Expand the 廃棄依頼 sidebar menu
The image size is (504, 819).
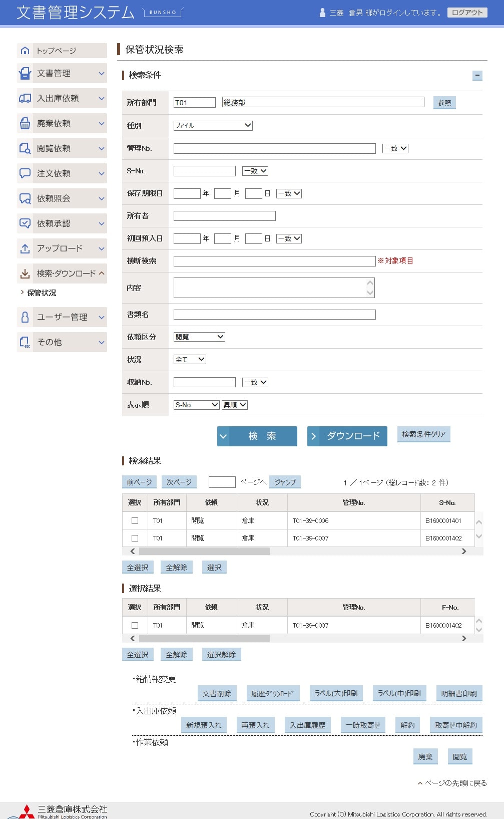[62, 123]
